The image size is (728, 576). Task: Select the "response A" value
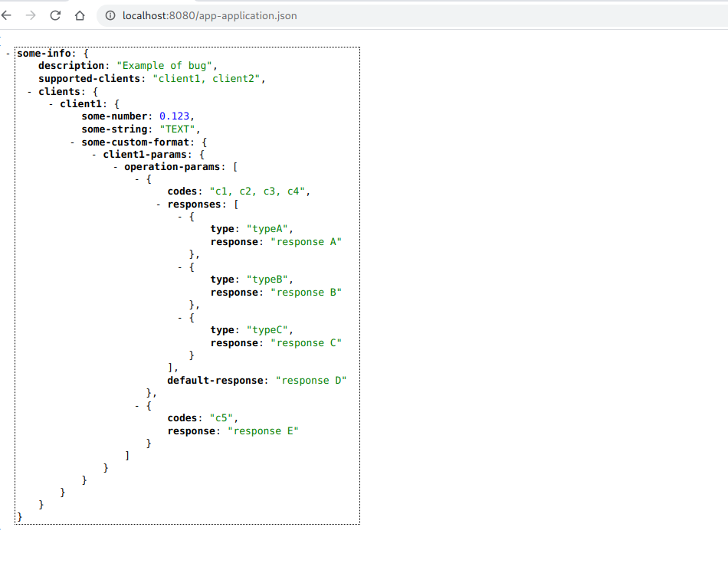[x=306, y=242]
